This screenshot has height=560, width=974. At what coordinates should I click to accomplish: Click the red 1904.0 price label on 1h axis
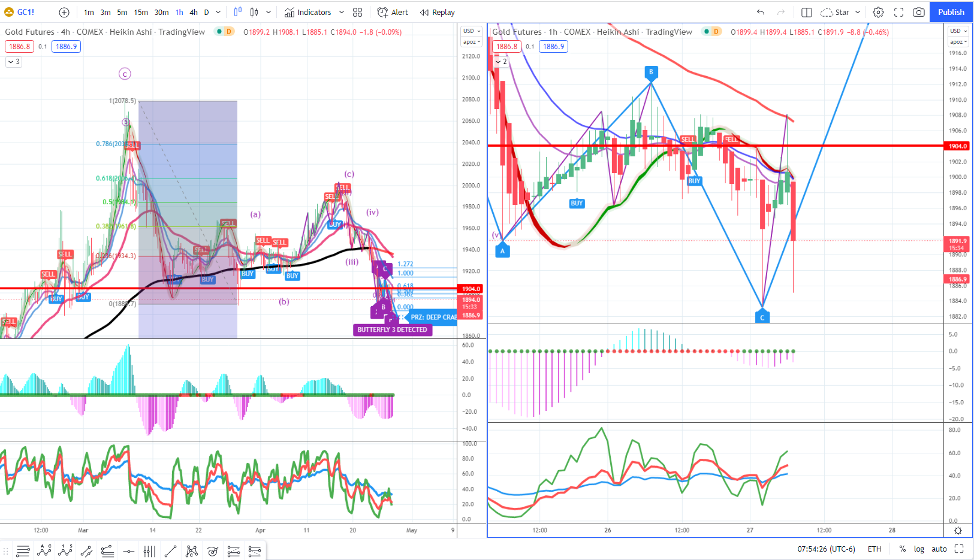[x=957, y=146]
